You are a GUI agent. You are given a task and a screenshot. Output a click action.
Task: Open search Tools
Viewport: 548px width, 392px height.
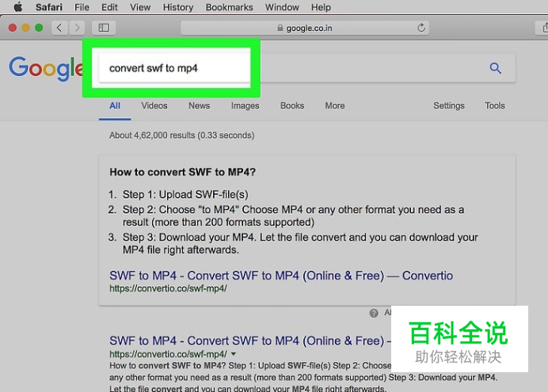point(494,106)
